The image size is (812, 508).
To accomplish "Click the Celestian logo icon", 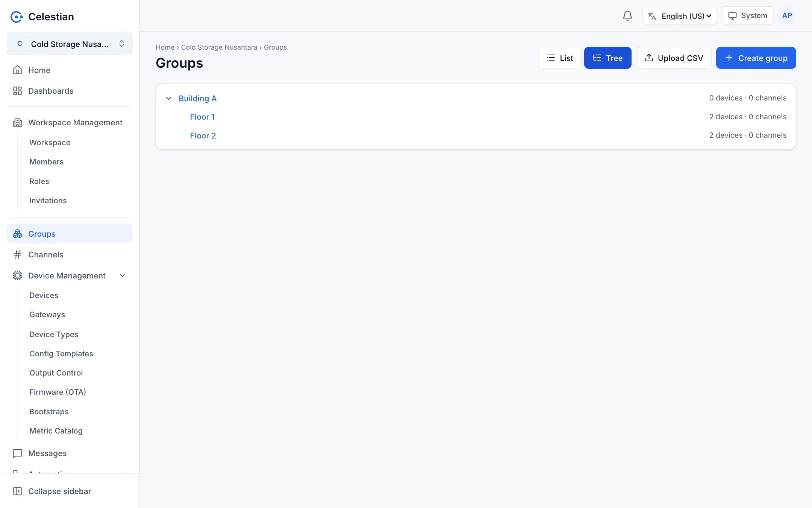I will (17, 17).
